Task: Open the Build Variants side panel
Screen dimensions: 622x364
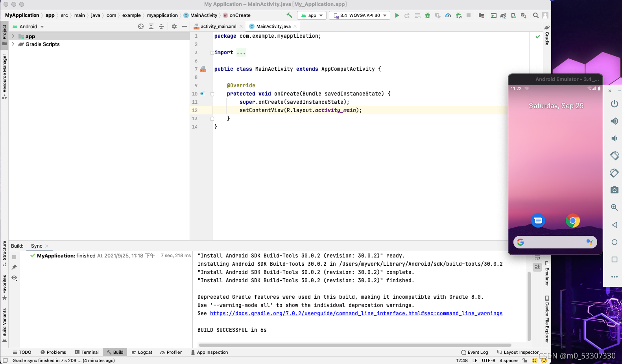Action: [x=4, y=325]
